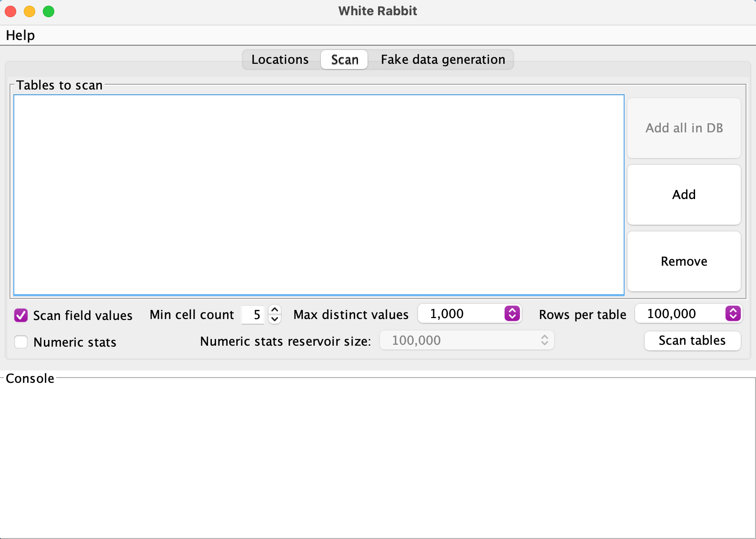The width and height of the screenshot is (756, 539).
Task: Click inside the Tables to scan list
Action: [319, 195]
